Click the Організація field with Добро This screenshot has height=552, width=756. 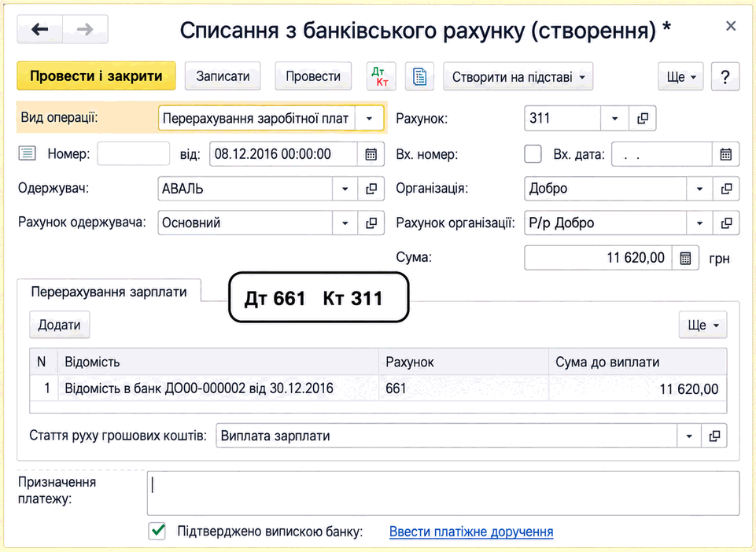[x=606, y=189]
